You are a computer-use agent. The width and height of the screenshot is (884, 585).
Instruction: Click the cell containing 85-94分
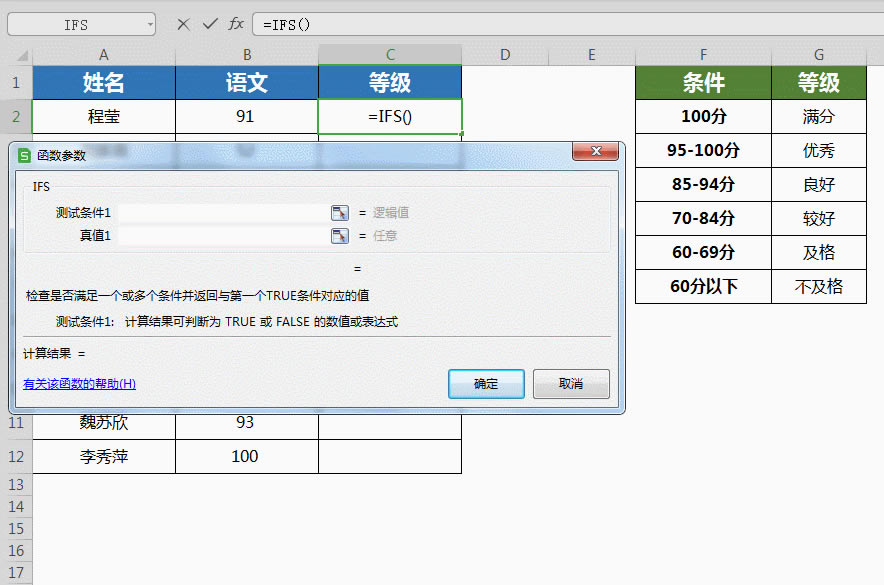[x=703, y=185]
